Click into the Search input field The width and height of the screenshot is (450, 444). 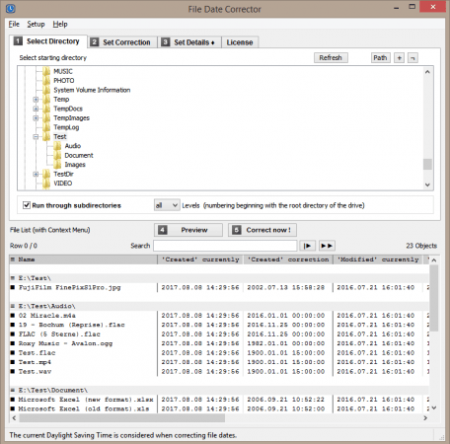225,246
